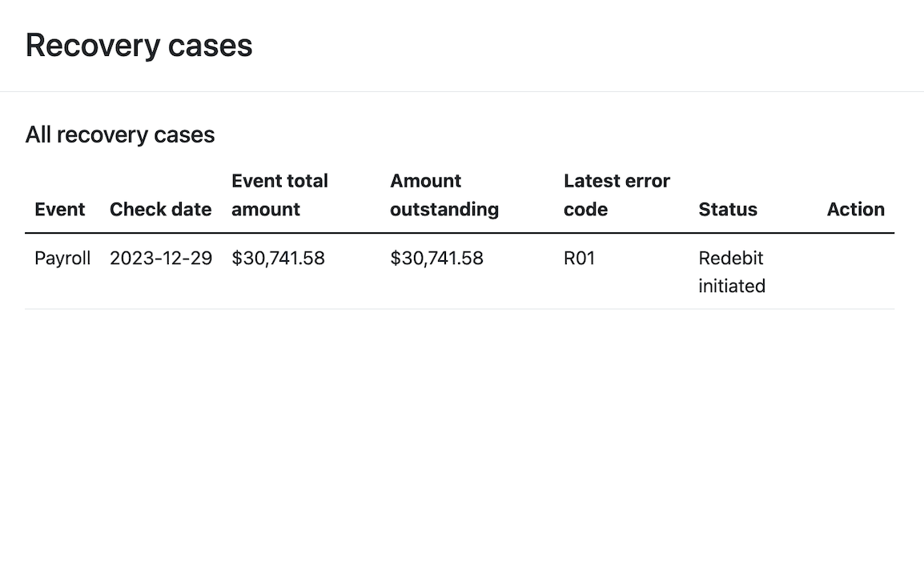924x562 pixels.
Task: Sort by the Check date column header
Action: pos(160,210)
